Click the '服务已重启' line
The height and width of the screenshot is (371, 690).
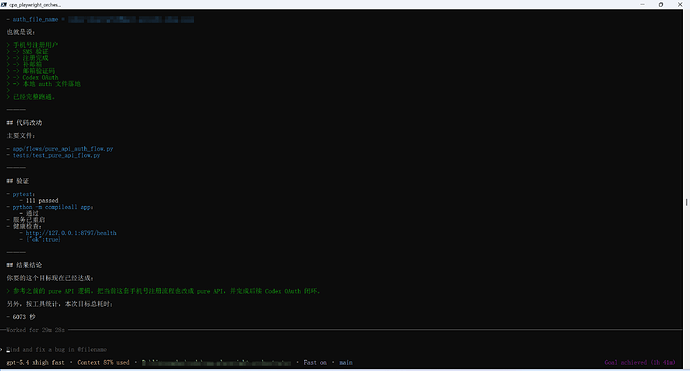pyautogui.click(x=29, y=220)
